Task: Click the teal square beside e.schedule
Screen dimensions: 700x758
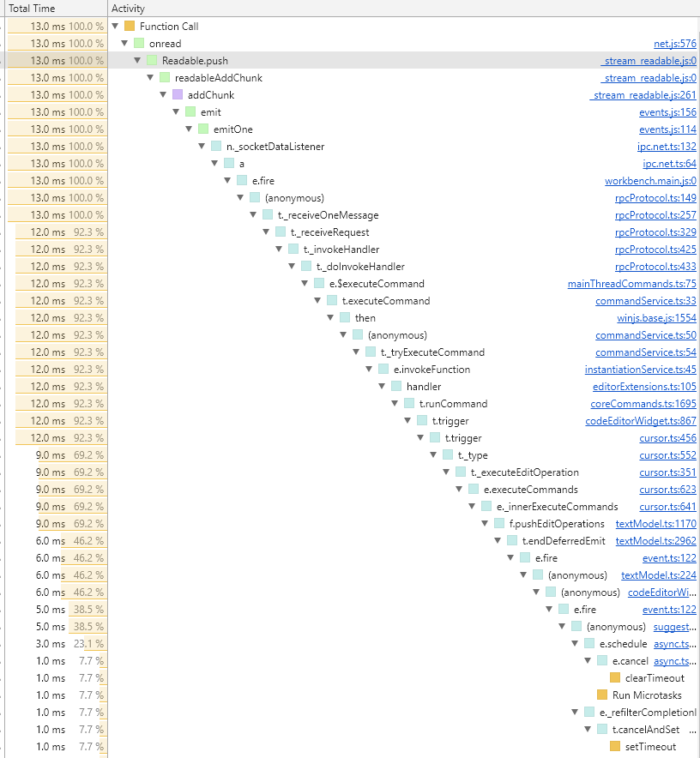Action: 589,644
